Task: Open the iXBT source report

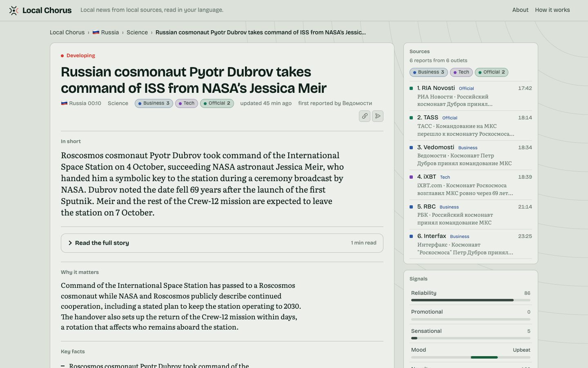Action: click(471, 185)
